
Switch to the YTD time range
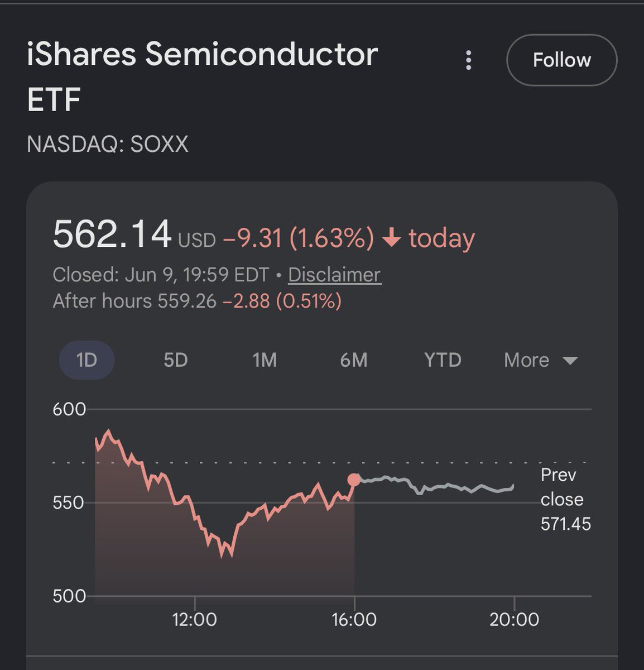[443, 360]
